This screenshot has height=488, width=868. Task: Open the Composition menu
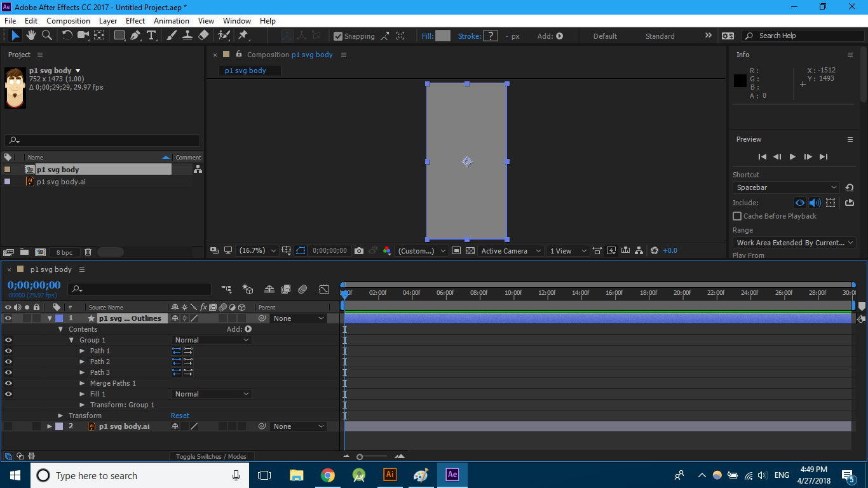tap(68, 21)
